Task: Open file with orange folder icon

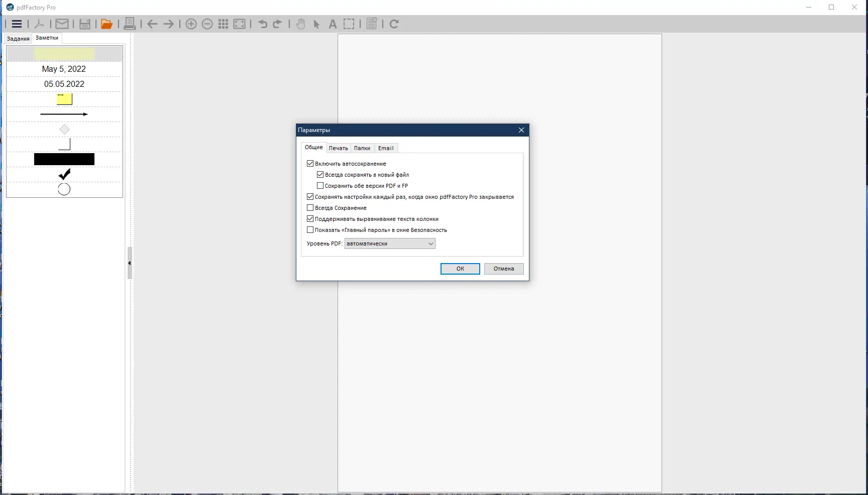Action: (x=106, y=24)
